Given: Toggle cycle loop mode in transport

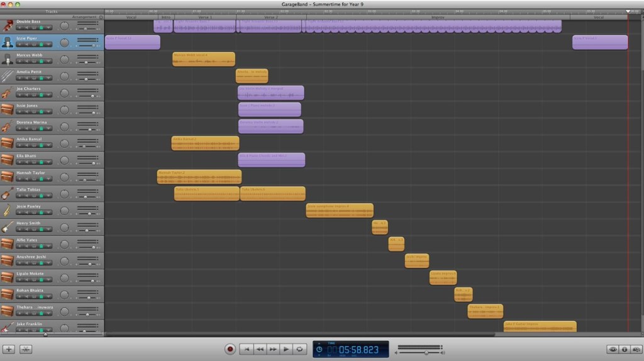Looking at the screenshot, I should [x=300, y=349].
